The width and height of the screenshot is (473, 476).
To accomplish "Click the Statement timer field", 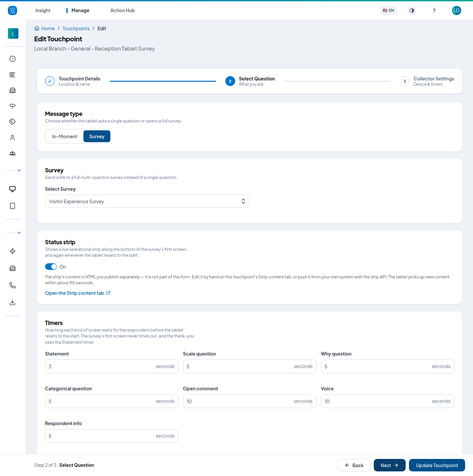I will coord(112,366).
